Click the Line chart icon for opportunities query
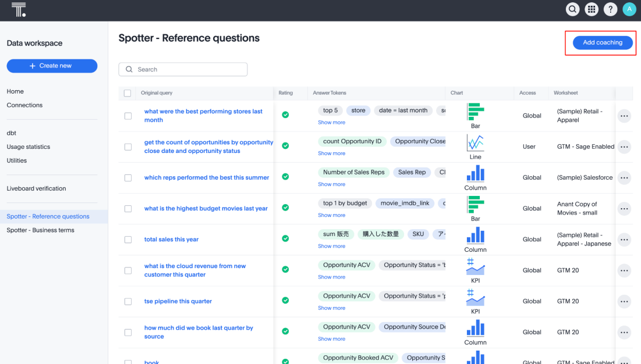The height and width of the screenshot is (364, 641). click(x=475, y=143)
